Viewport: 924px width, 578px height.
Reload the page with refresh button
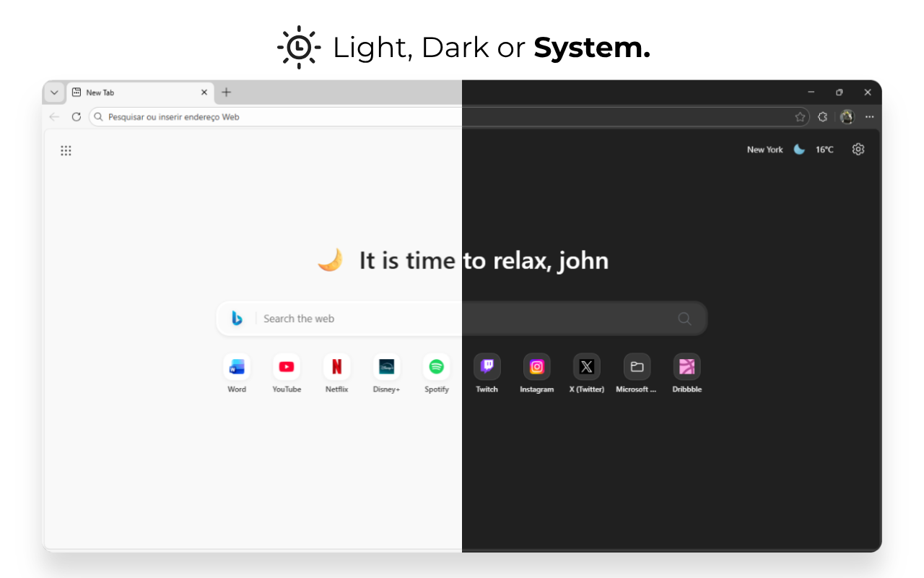point(77,117)
